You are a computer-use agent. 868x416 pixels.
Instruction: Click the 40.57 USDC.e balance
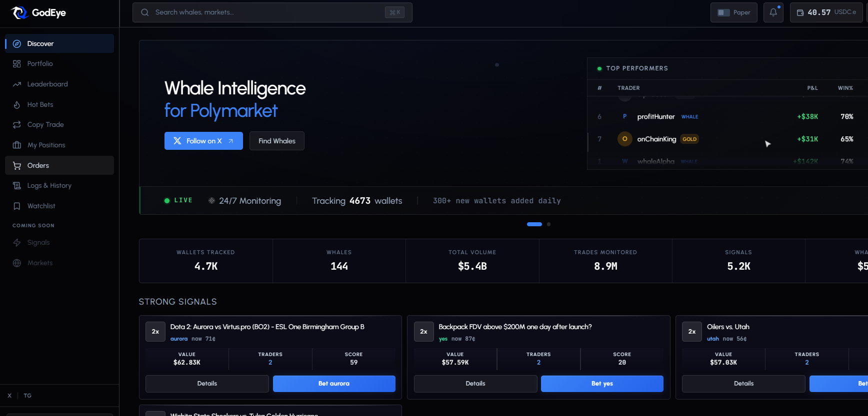tap(826, 12)
